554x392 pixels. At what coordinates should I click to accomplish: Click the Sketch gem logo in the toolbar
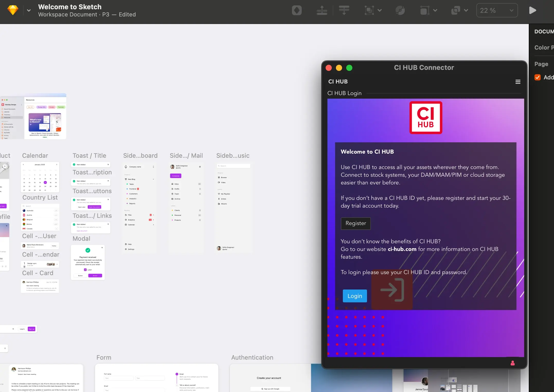pyautogui.click(x=13, y=10)
